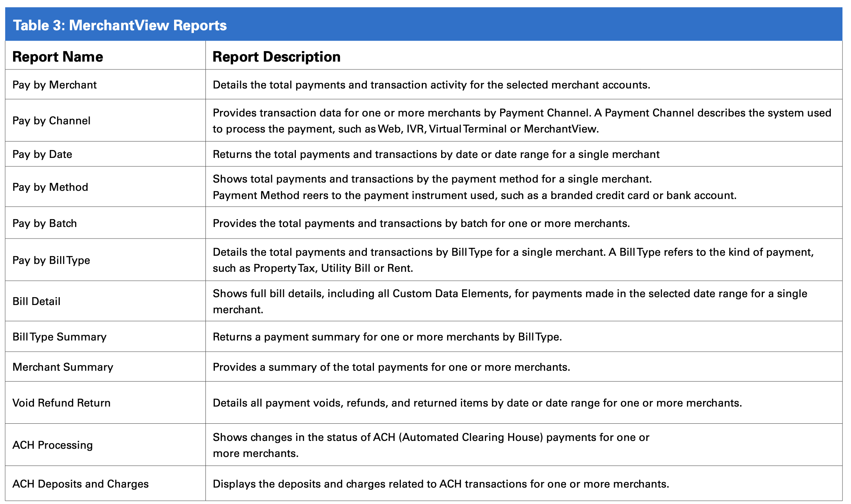Viewport: 851px width, 504px height.
Task: Click the voids, refunds, and returned items description
Action: tap(477, 403)
